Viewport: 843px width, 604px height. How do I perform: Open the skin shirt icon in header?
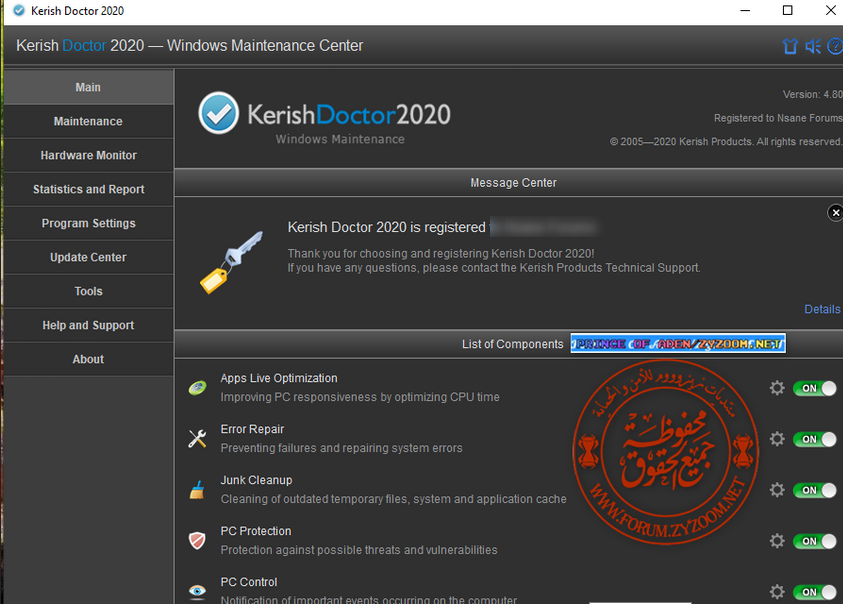tap(790, 46)
